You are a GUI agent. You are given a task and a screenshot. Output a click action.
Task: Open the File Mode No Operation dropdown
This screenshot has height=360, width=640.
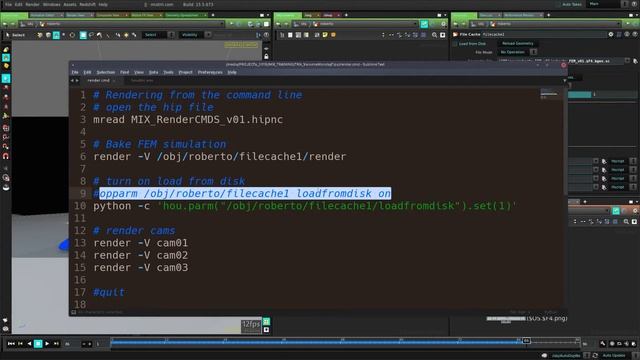(x=517, y=52)
